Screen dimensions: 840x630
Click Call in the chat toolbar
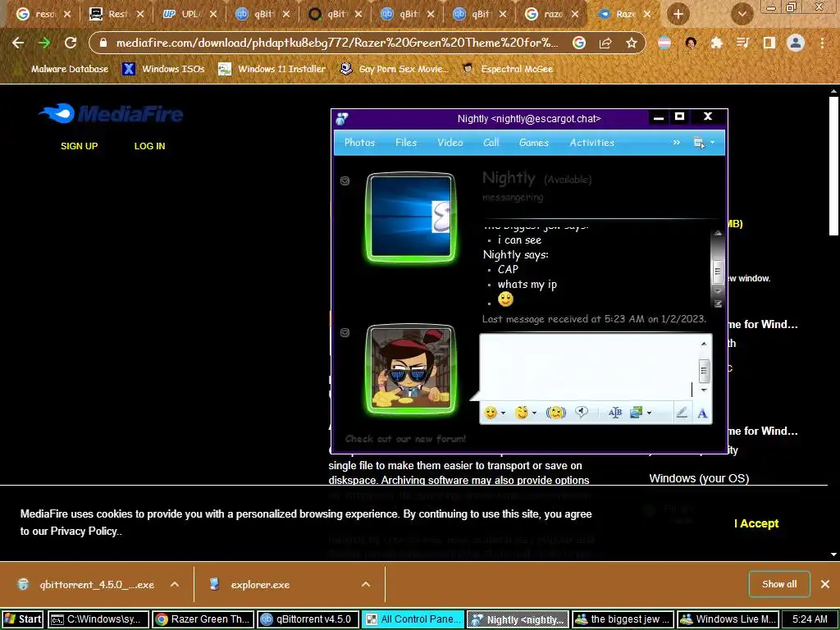pos(491,143)
